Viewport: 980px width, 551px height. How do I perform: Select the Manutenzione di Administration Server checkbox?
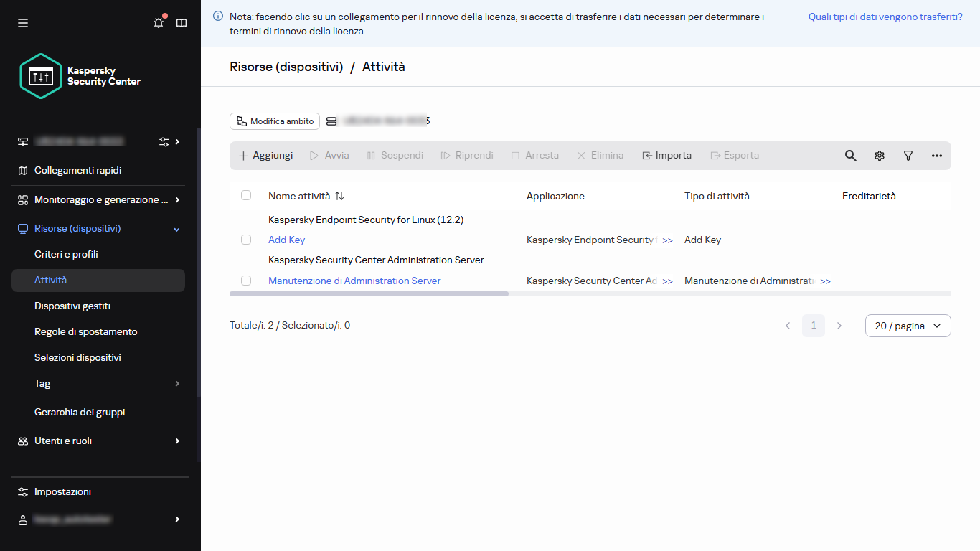tap(246, 281)
